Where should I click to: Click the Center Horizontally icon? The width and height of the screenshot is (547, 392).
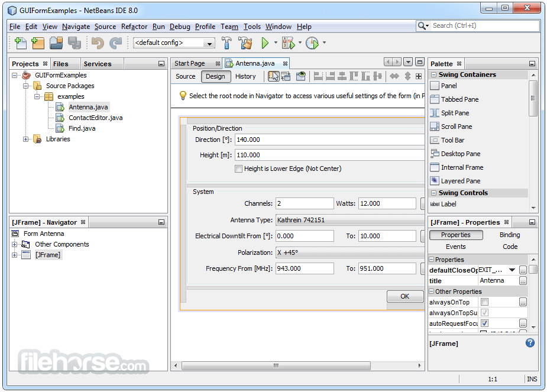pos(342,76)
